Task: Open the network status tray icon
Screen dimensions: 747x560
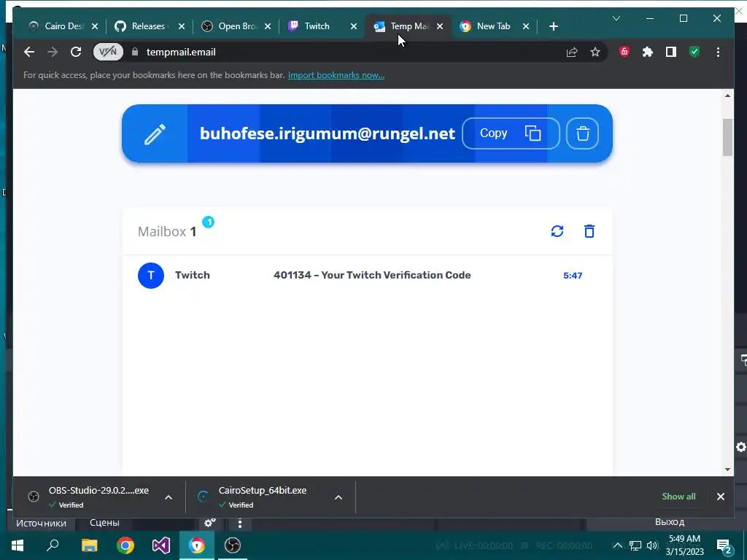Action: [x=635, y=545]
